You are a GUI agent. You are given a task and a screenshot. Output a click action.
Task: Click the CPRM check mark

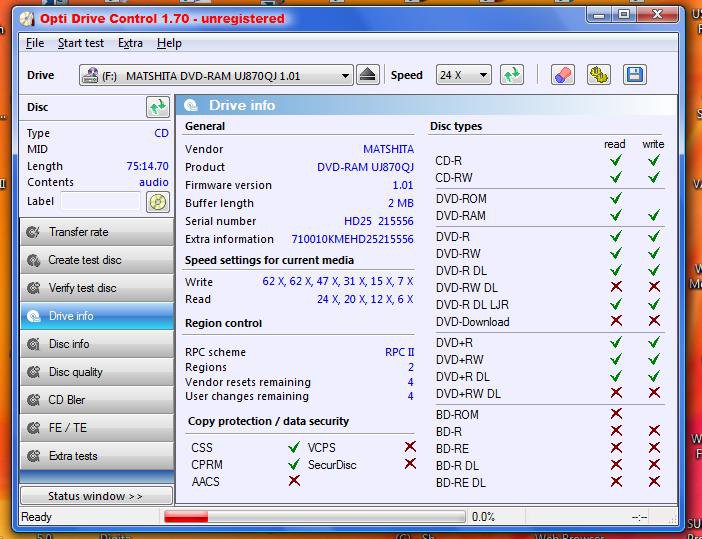point(294,464)
